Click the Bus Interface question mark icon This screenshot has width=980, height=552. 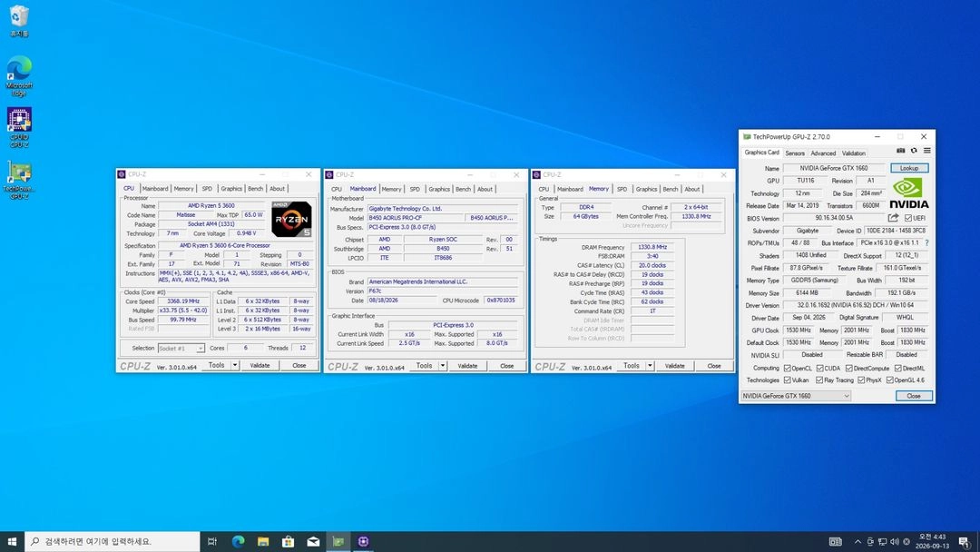pyautogui.click(x=926, y=242)
